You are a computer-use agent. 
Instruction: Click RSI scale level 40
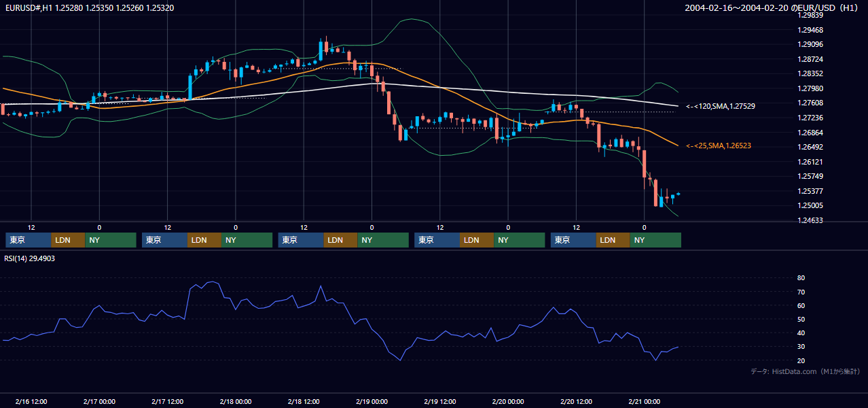click(x=801, y=333)
